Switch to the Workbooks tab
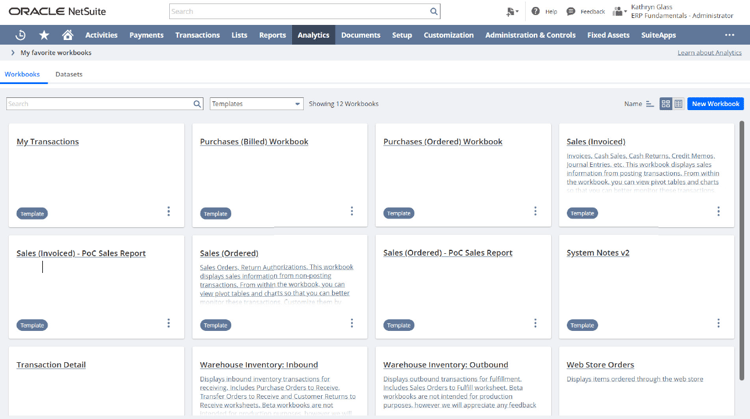Image resolution: width=750 pixels, height=419 pixels. coord(22,74)
